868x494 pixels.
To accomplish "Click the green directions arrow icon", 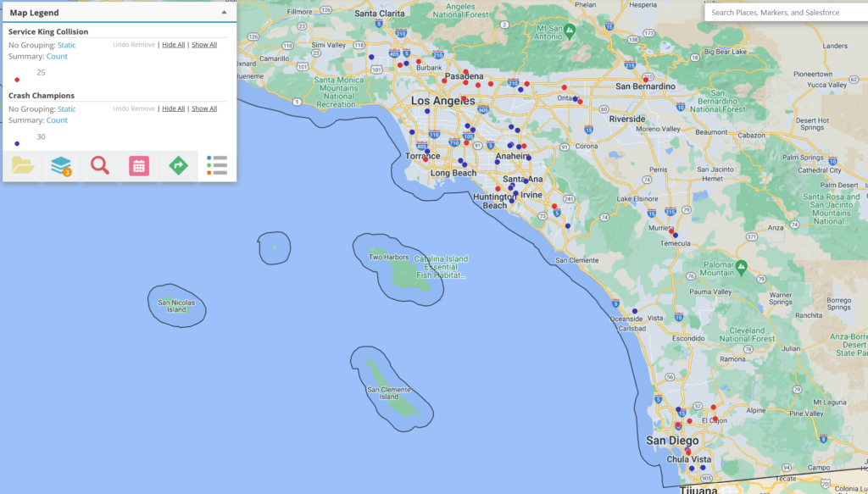I will click(x=178, y=165).
